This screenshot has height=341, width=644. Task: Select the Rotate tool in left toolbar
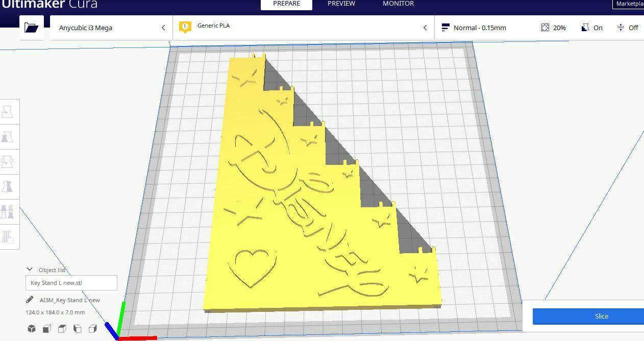[x=7, y=162]
